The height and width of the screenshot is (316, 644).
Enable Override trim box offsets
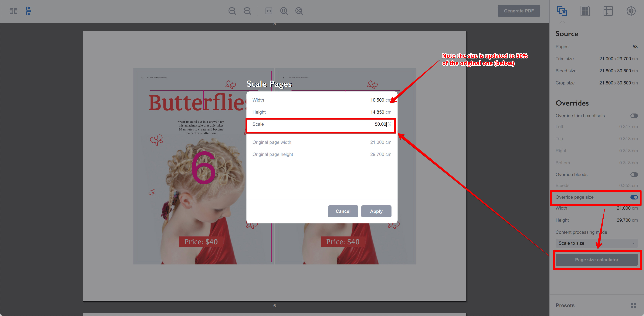634,116
